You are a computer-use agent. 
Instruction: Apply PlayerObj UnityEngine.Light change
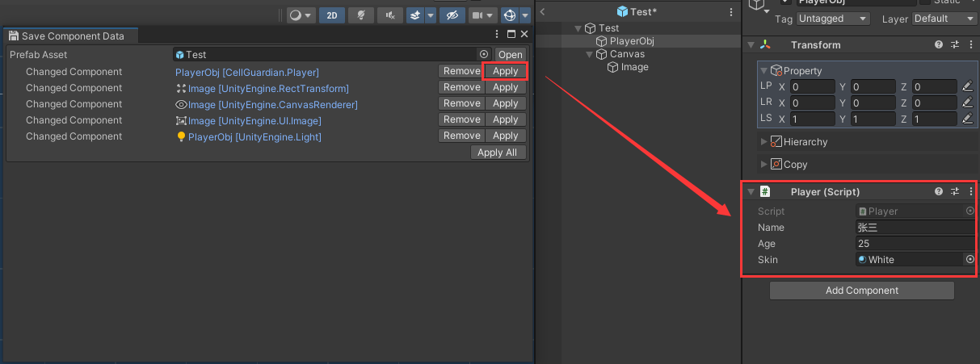click(x=506, y=136)
